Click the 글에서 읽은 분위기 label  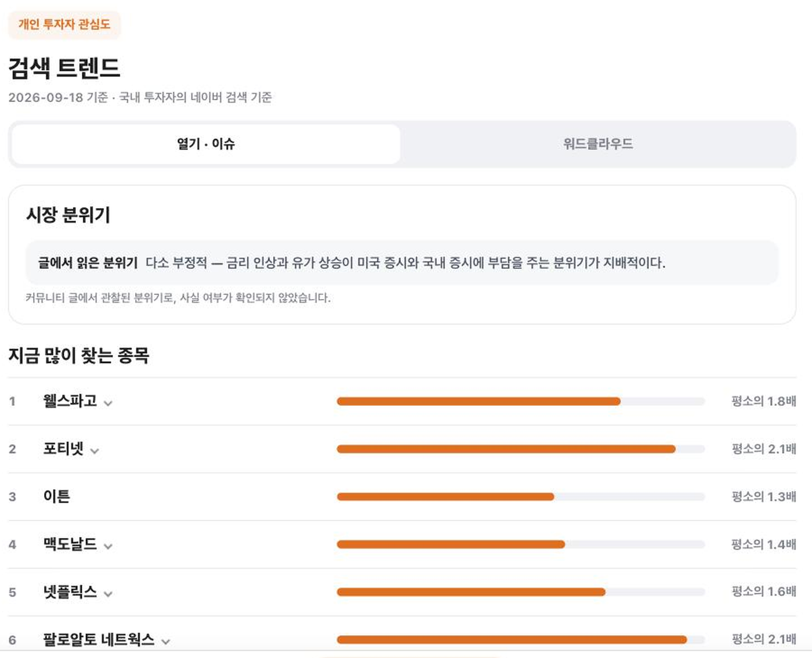[88, 263]
